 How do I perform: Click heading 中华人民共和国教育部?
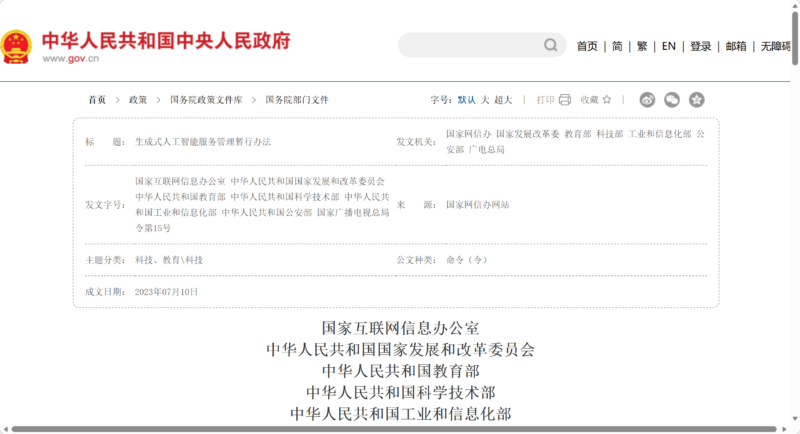click(400, 371)
